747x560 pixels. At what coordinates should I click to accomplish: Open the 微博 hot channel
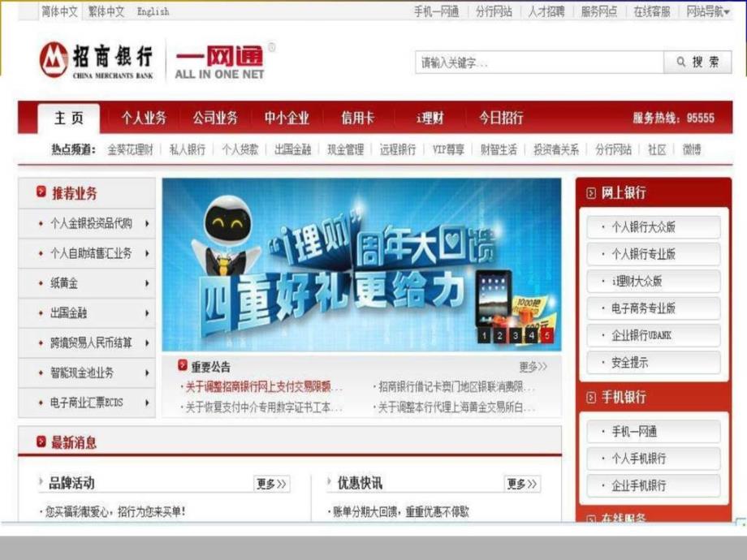(692, 149)
